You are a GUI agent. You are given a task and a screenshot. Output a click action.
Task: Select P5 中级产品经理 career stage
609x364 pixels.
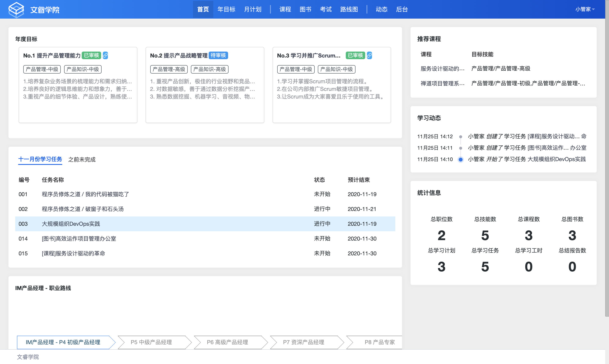(x=151, y=342)
